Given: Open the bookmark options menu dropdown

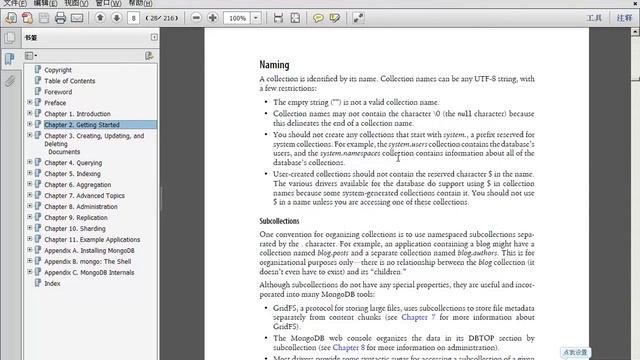Looking at the screenshot, I should 31,56.
